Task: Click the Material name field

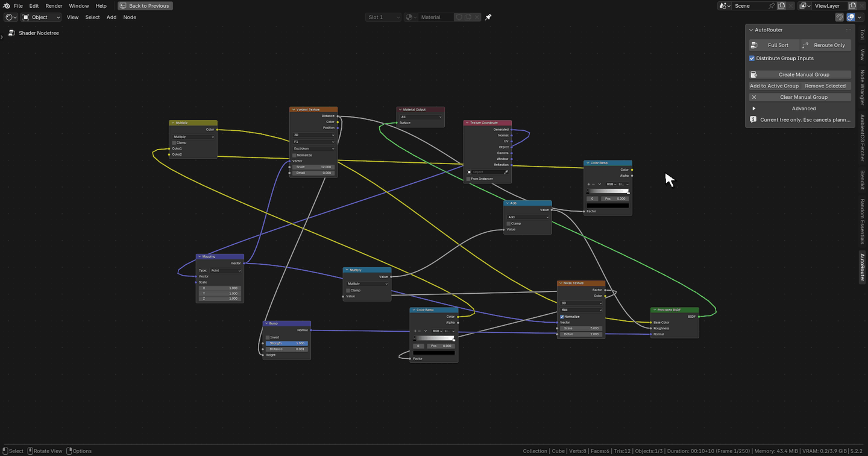Action: click(437, 17)
